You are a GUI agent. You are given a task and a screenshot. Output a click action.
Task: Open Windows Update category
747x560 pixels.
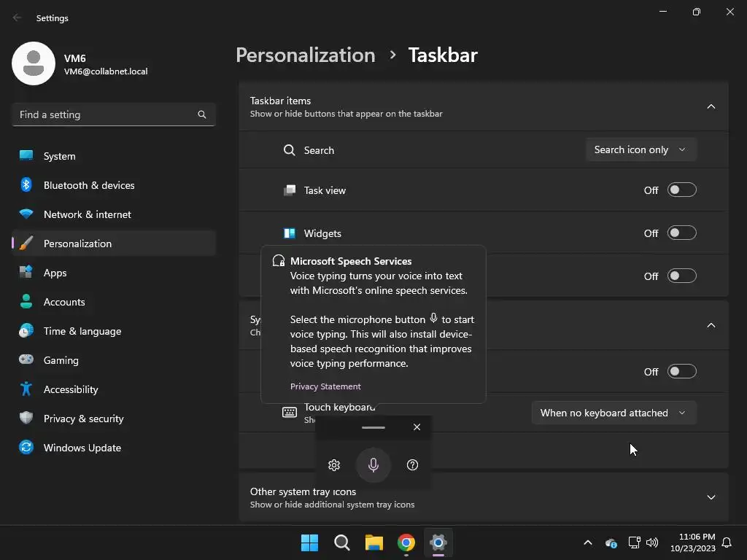point(114,448)
